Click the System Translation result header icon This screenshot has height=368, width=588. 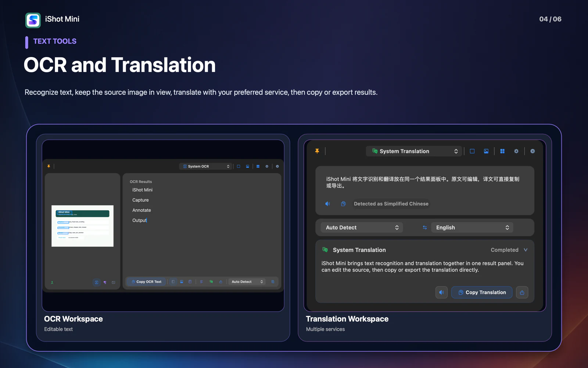325,250
